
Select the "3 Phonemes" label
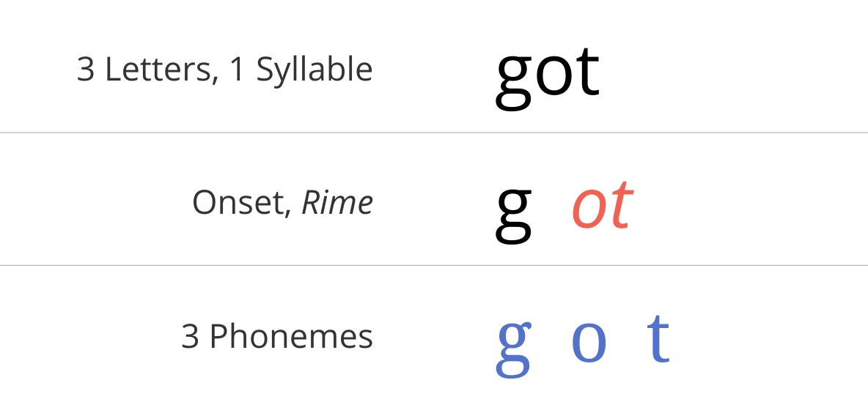(277, 336)
